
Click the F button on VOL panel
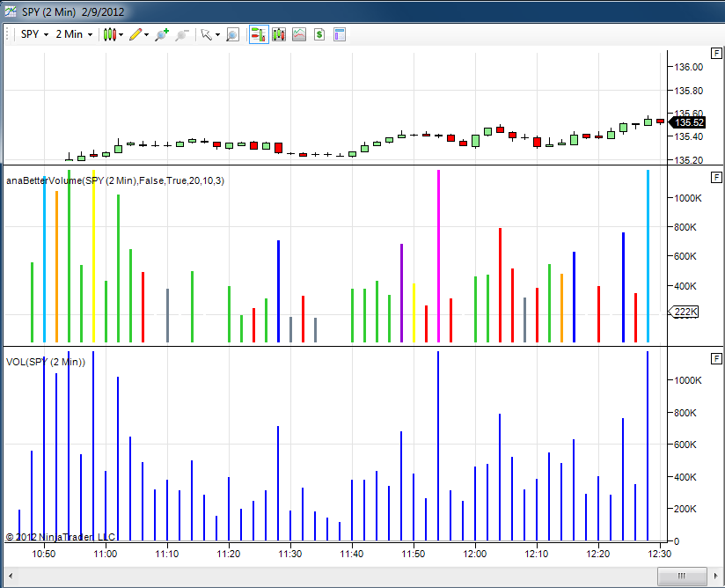point(716,358)
